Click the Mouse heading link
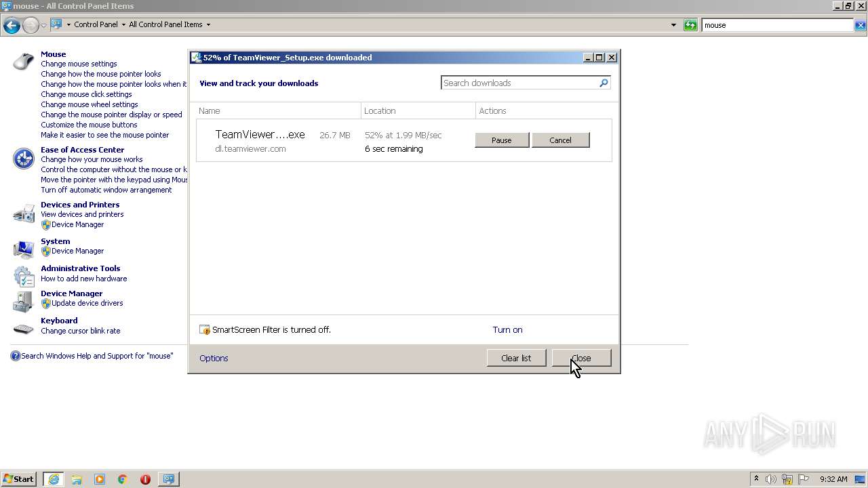The width and height of the screenshot is (868, 488). click(54, 54)
